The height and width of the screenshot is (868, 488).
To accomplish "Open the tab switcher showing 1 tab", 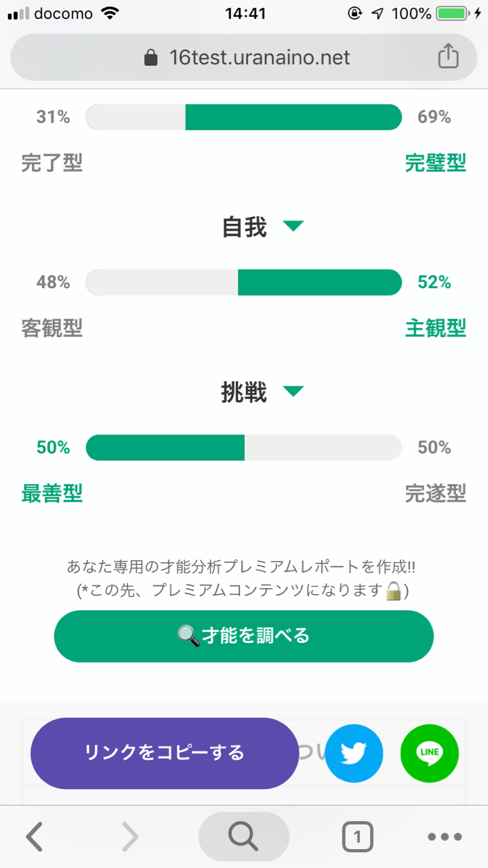I will [x=357, y=837].
